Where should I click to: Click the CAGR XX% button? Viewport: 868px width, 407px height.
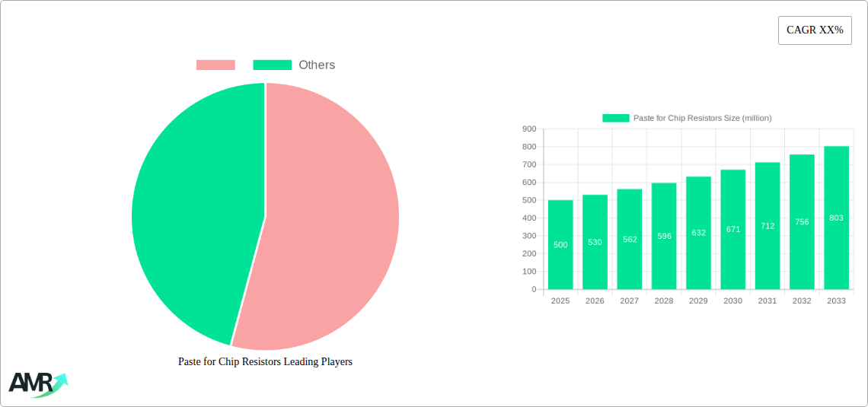pos(814,30)
